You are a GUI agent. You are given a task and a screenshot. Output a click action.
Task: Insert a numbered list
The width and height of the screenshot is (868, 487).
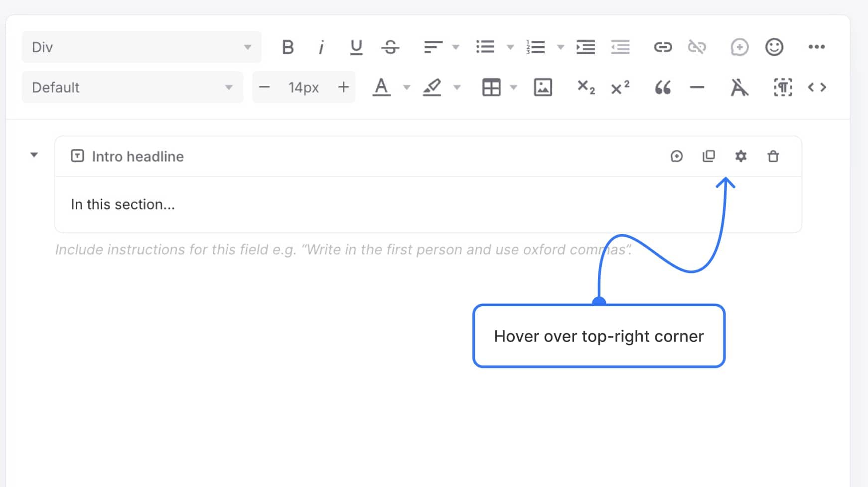point(535,47)
